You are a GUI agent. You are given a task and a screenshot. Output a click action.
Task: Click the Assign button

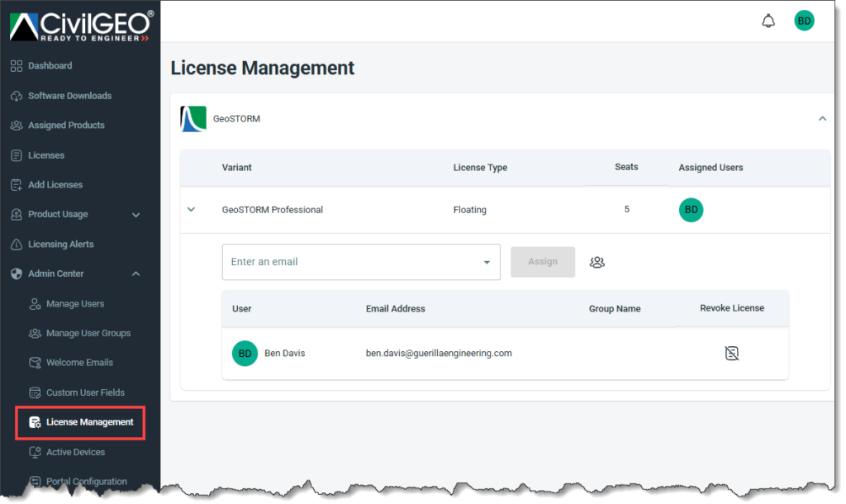pyautogui.click(x=543, y=261)
